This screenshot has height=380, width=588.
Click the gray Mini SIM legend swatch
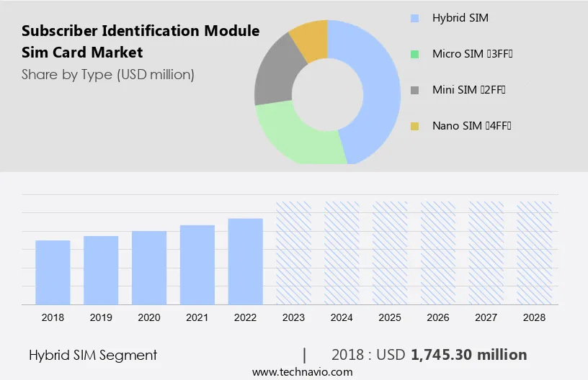tap(414, 90)
